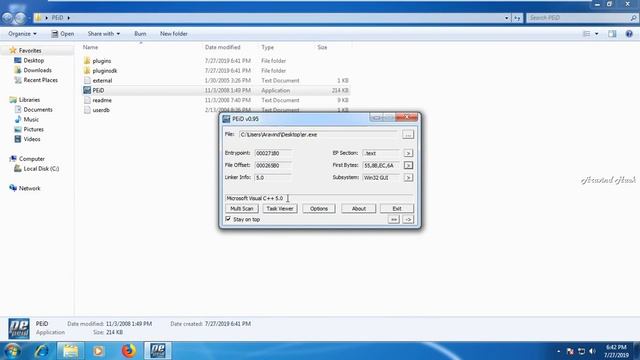Open the Windows Start menu

[12, 351]
